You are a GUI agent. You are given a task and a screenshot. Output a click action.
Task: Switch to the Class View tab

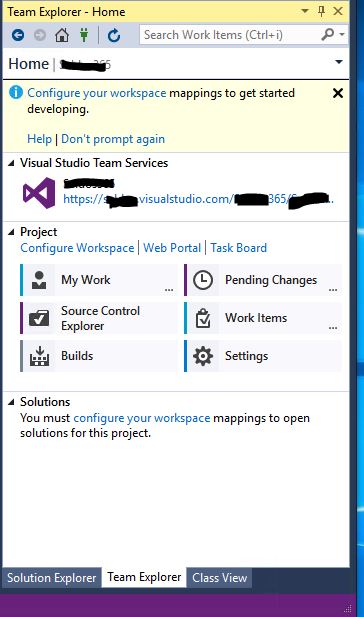tap(220, 578)
